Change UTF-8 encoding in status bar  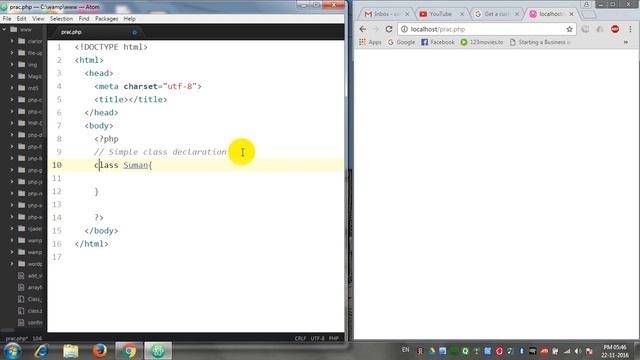(x=318, y=338)
